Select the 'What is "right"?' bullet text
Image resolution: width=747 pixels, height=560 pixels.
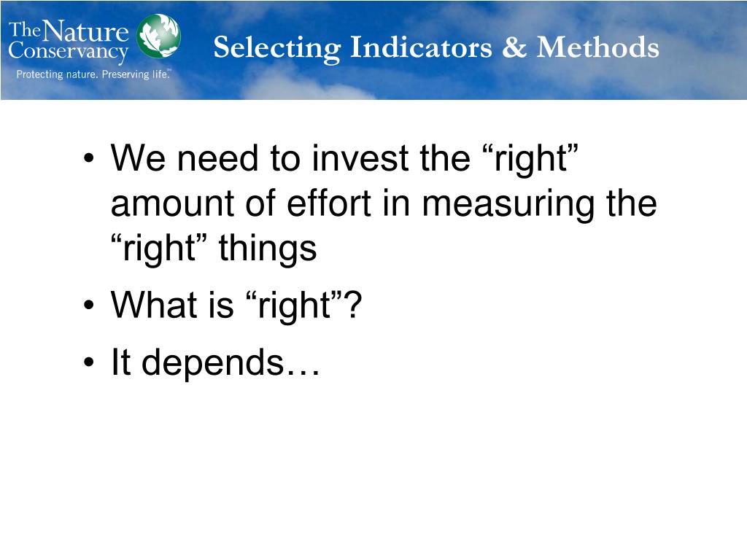point(236,305)
